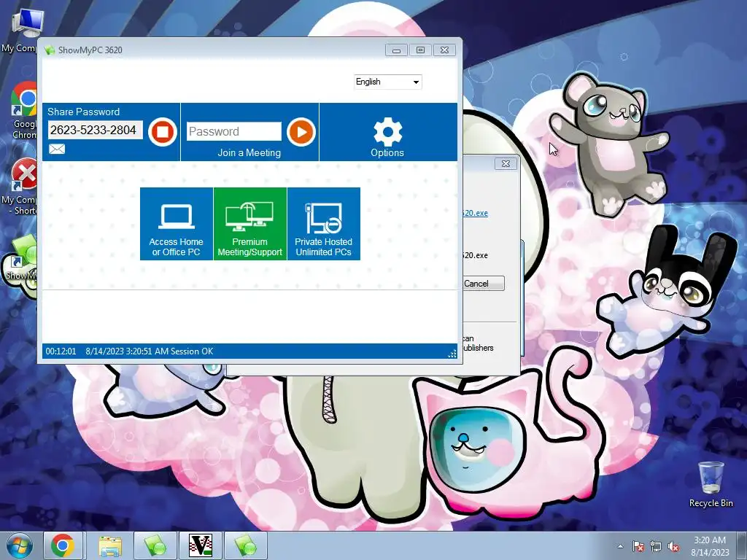
Task: Select Access Home or Office PC tile
Action: tap(177, 224)
